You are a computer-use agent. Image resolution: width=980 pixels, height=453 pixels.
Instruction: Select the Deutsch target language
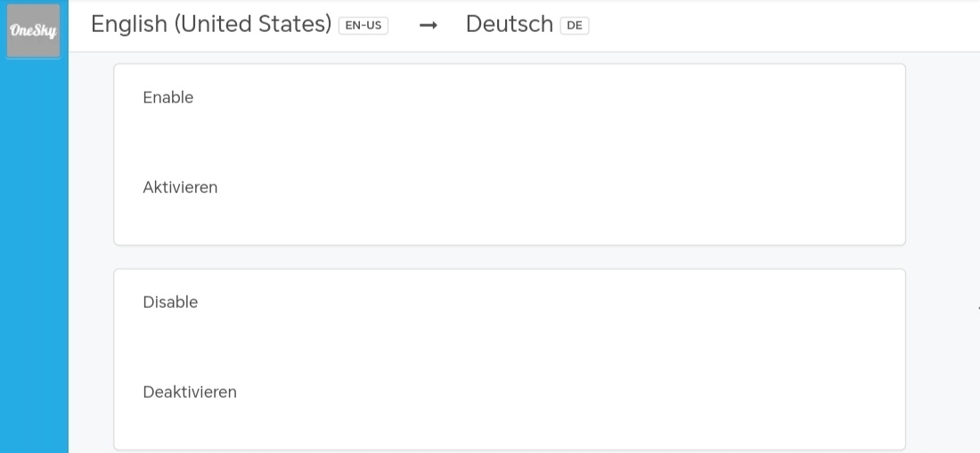click(x=509, y=24)
